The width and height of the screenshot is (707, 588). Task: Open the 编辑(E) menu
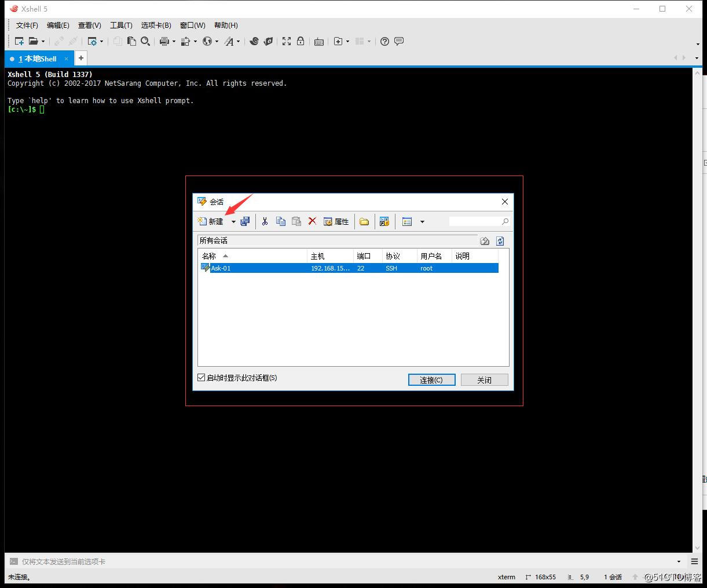58,25
